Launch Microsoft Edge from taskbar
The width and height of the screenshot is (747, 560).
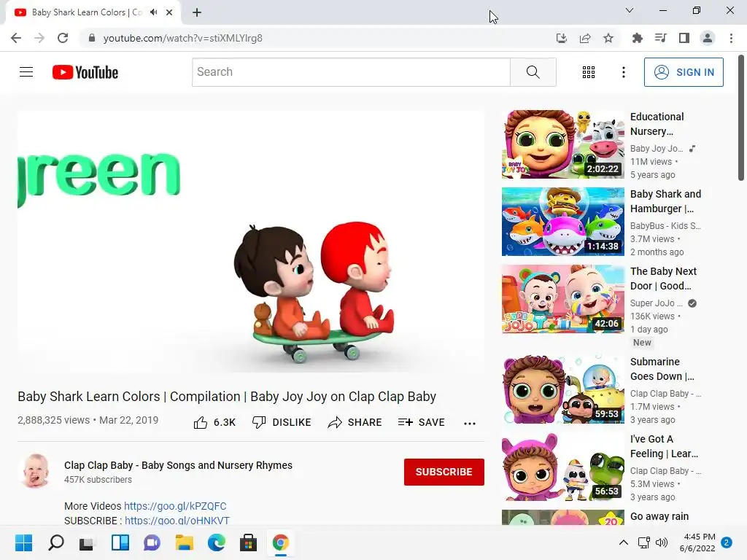[x=216, y=542]
